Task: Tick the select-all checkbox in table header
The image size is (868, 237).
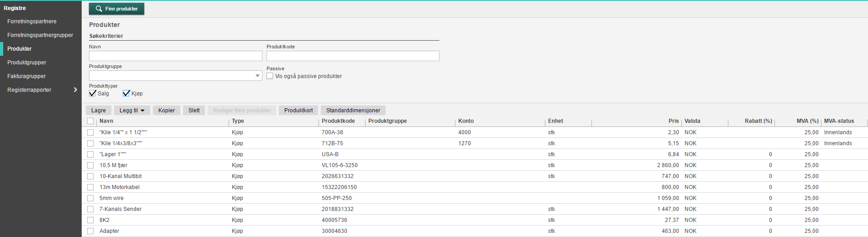Action: tap(90, 121)
